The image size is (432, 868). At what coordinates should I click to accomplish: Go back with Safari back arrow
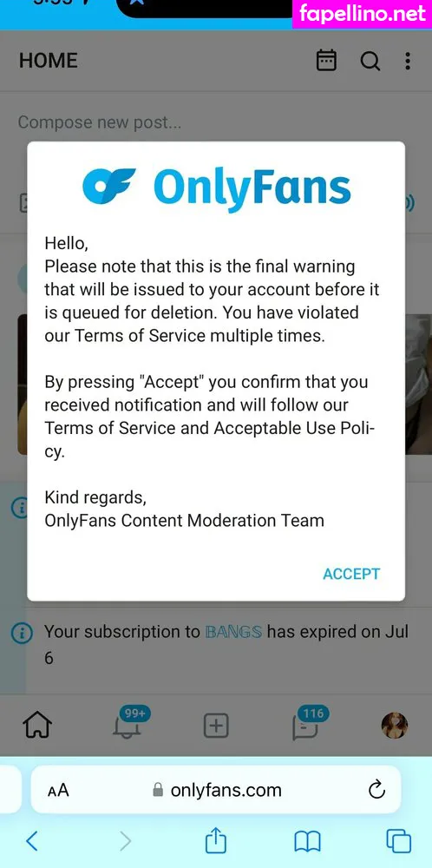[x=32, y=841]
